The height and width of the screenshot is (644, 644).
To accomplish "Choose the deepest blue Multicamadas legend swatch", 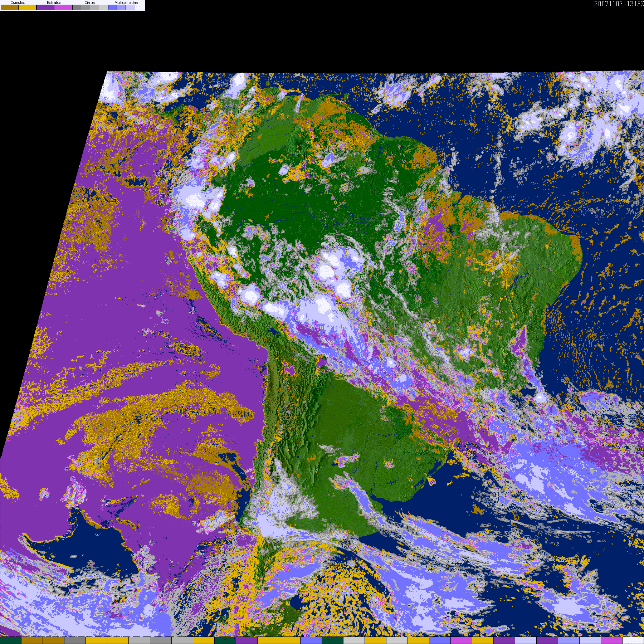I will (112, 7).
